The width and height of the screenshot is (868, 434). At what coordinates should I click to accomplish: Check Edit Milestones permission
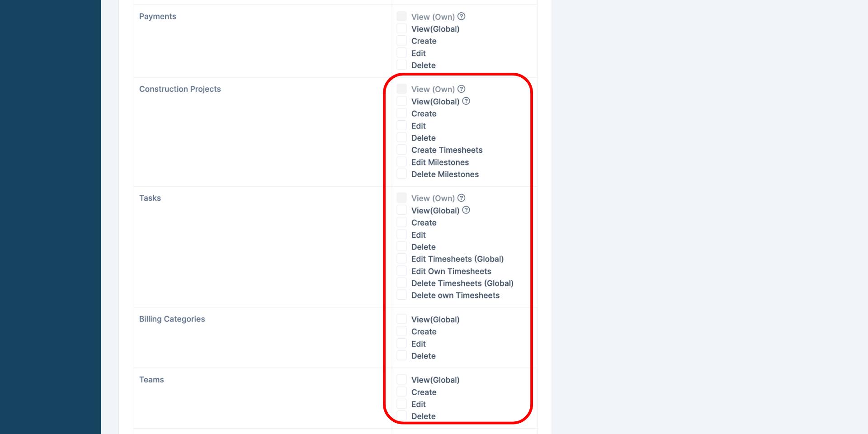pyautogui.click(x=401, y=162)
